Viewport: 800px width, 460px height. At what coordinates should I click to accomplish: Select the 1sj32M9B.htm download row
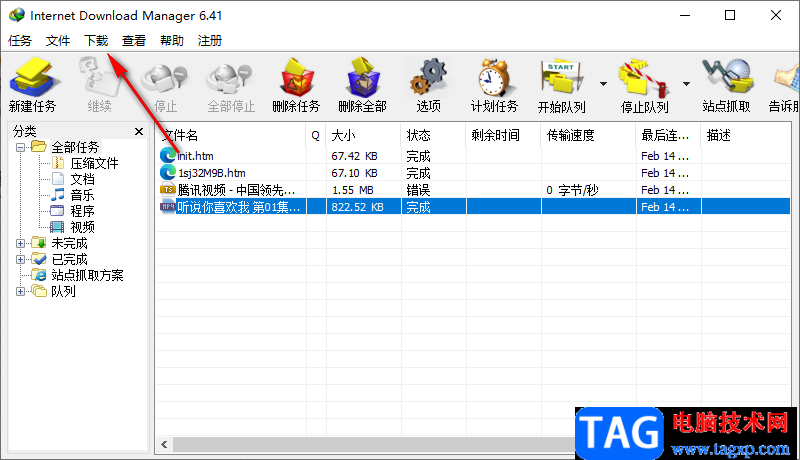[x=473, y=173]
